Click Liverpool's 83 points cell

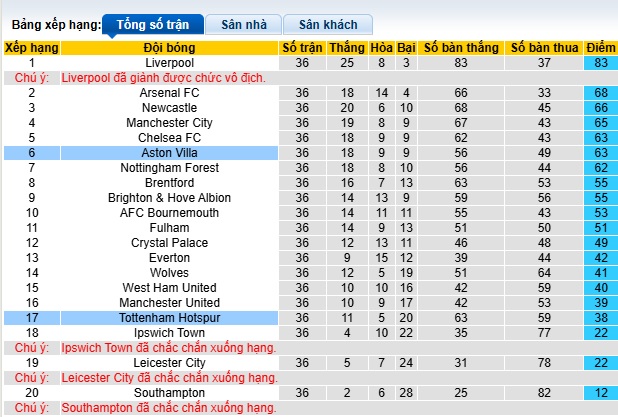pos(601,62)
